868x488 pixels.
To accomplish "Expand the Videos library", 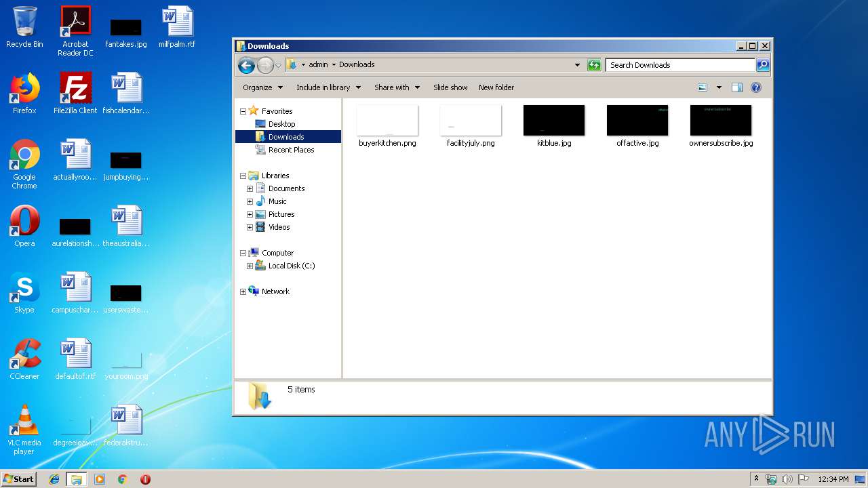I will (250, 227).
